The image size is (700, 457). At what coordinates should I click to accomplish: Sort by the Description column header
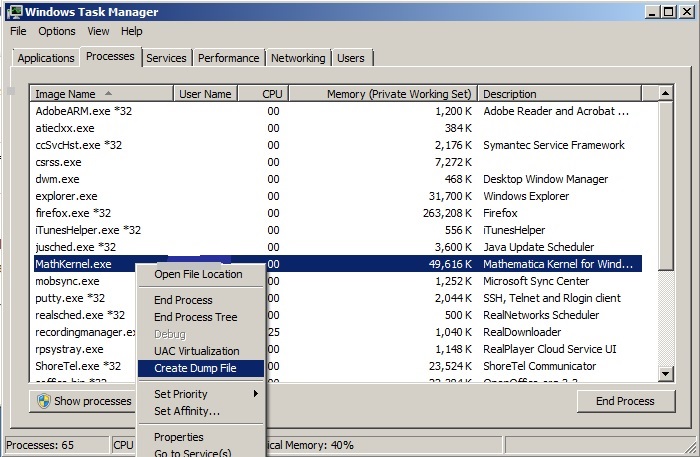click(x=559, y=94)
